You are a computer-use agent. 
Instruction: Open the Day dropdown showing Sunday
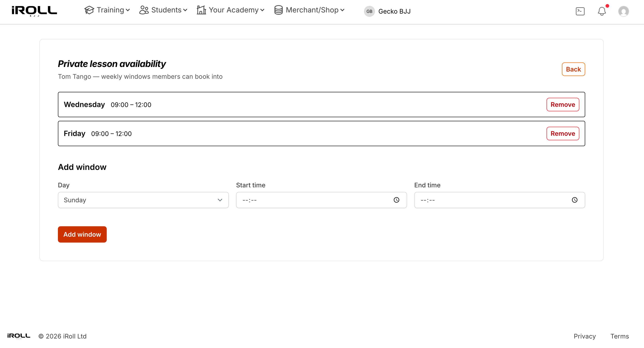(143, 200)
